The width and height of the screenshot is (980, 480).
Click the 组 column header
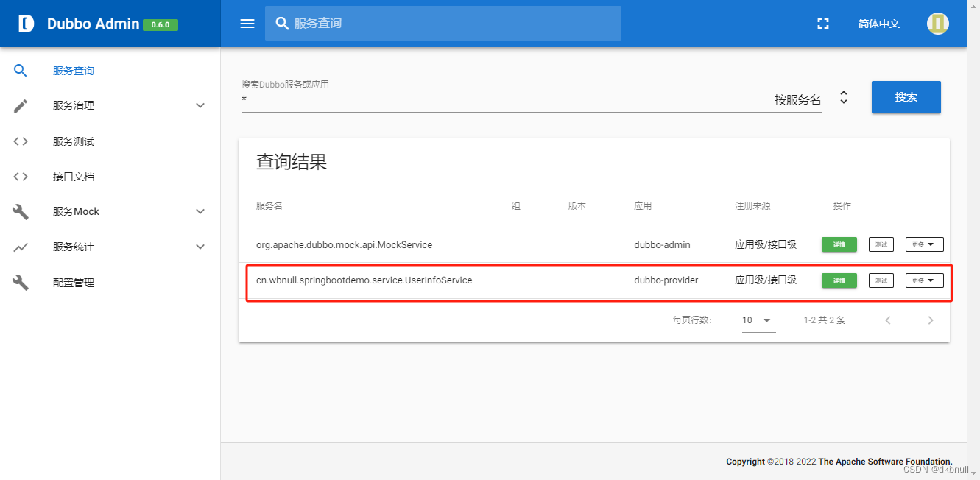click(516, 206)
